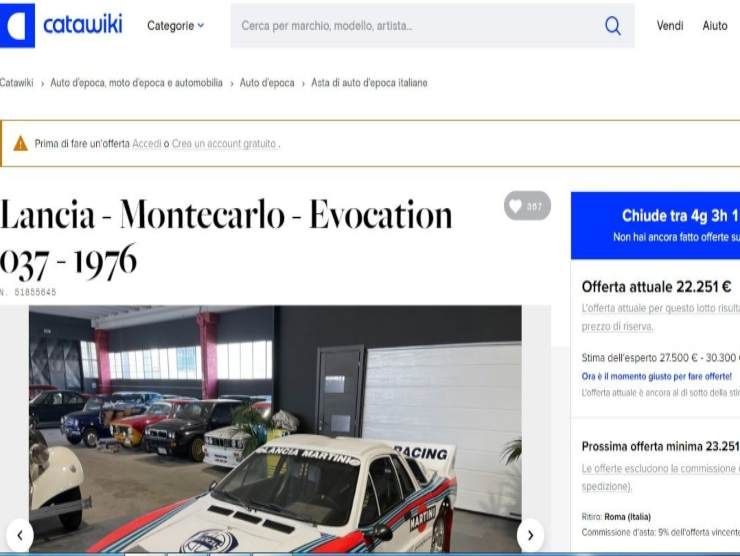Click the catawiki wordmark text

83,25
